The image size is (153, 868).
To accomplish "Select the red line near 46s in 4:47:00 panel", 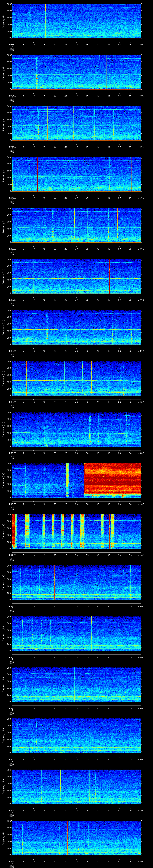I will click(x=112, y=838).
